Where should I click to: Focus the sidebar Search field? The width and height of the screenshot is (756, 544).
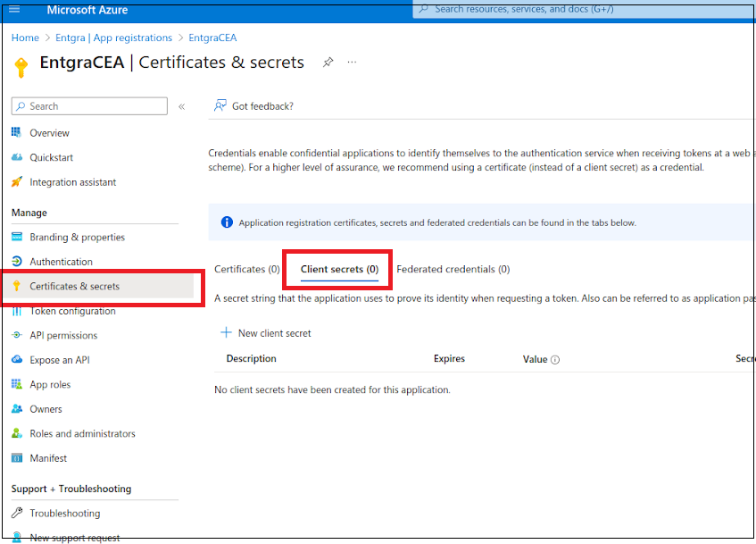click(x=89, y=106)
